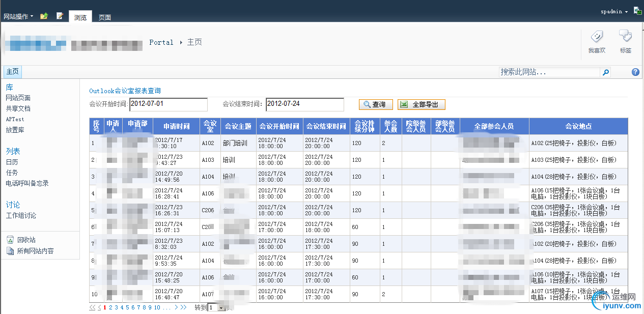Click the 会议开始时间 date field
This screenshot has height=314, width=644.
click(168, 104)
